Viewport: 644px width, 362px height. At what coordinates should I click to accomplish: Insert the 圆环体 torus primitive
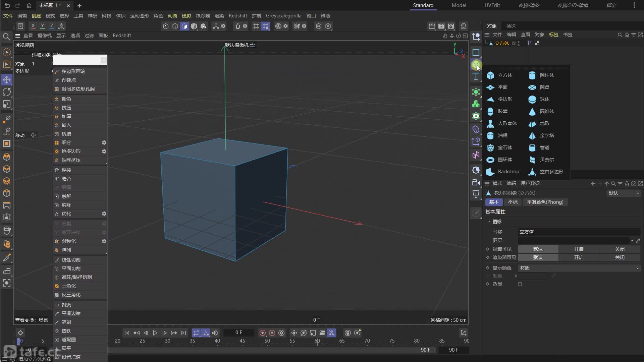click(500, 160)
